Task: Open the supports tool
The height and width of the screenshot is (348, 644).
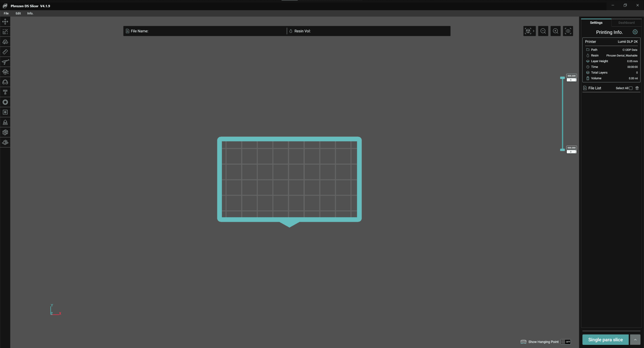Action: pyautogui.click(x=5, y=122)
